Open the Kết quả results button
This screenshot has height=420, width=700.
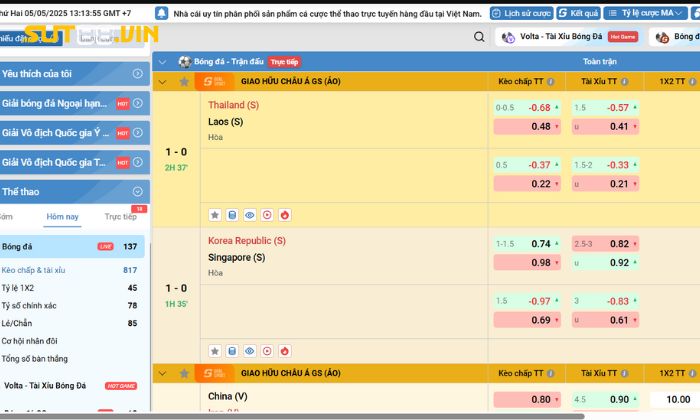pos(578,14)
